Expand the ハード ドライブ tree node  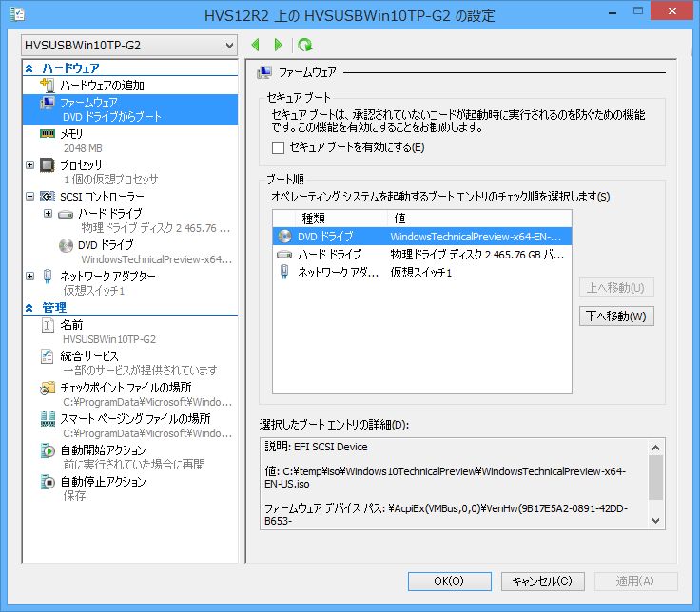point(48,214)
